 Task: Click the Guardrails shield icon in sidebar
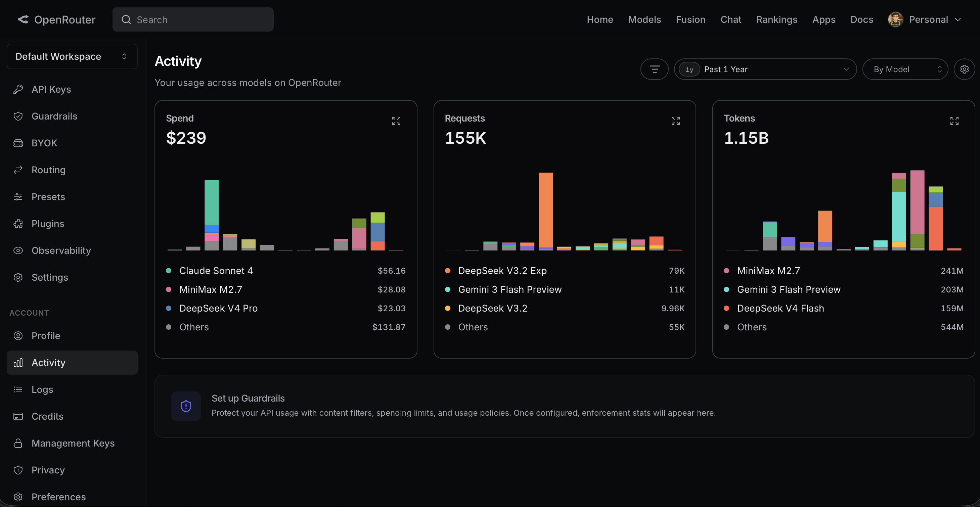point(18,116)
